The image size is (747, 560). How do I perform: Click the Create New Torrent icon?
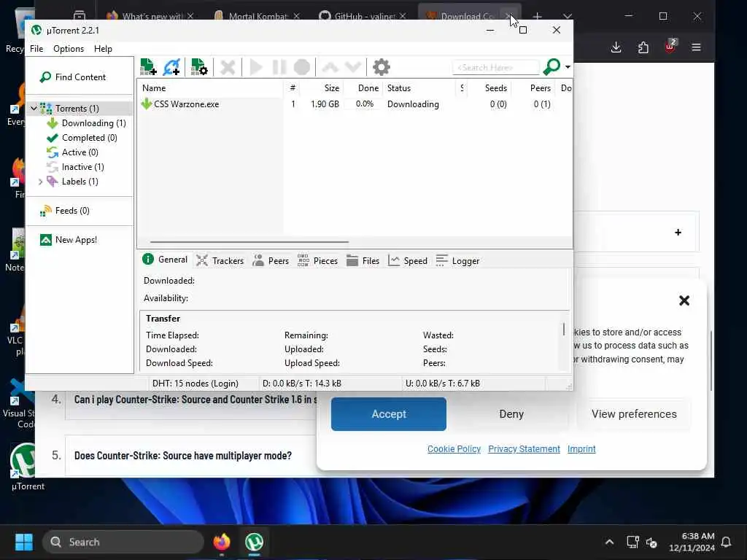[199, 67]
